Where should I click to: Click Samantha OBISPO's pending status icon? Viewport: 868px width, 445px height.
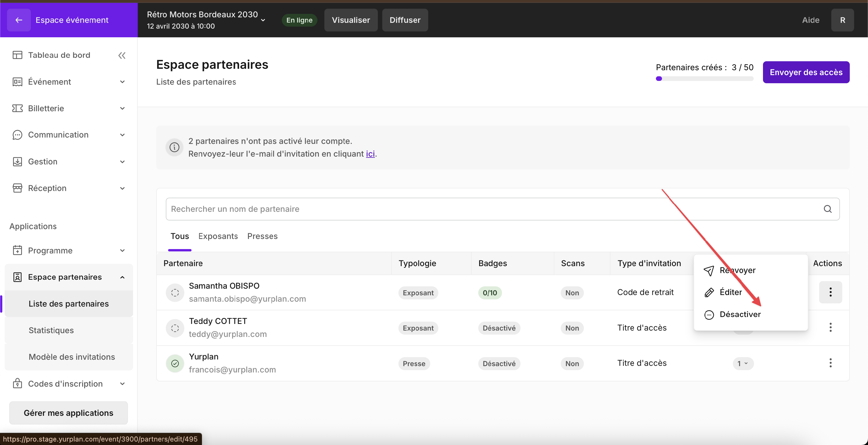pos(175,292)
